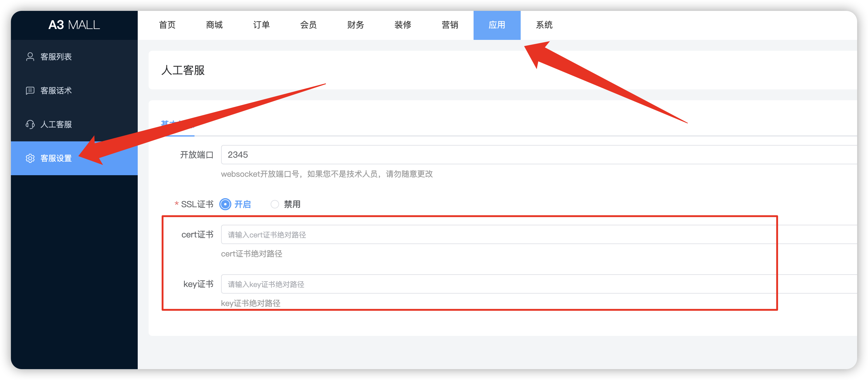The height and width of the screenshot is (380, 868).
Task: Click the key证书 path input field
Action: tap(539, 284)
